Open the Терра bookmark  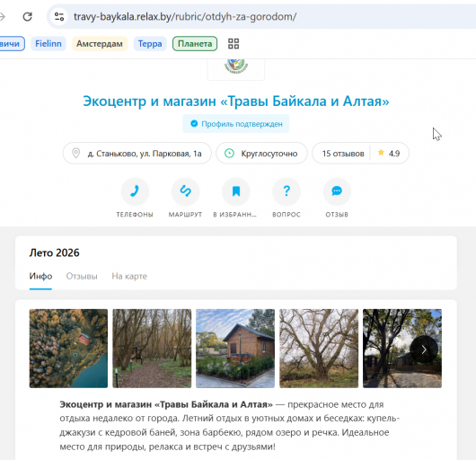click(150, 44)
